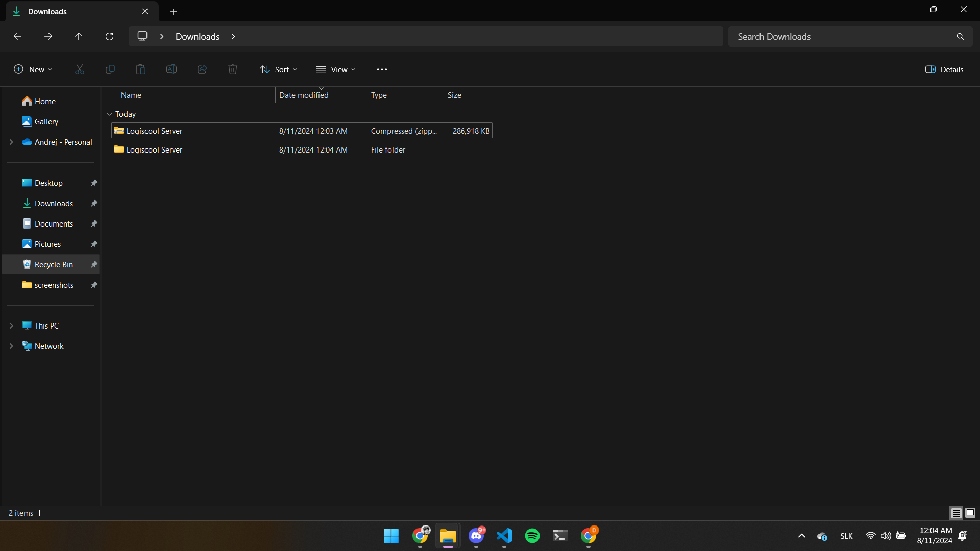
Task: Click the search magnifier icon
Action: [x=960, y=36]
